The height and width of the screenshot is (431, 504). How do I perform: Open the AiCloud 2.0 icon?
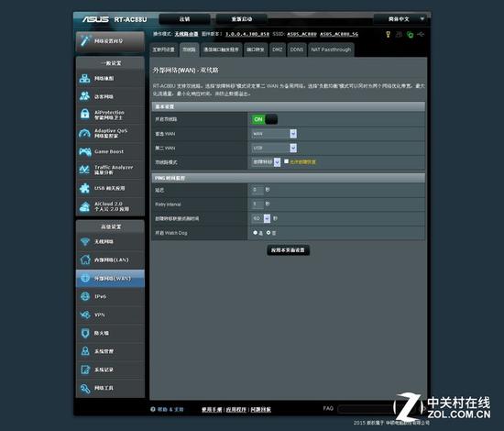(x=84, y=206)
